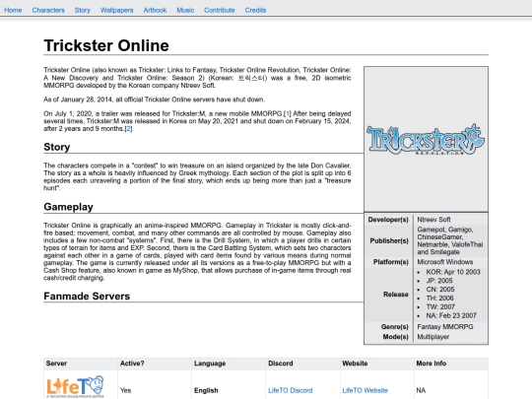Select the TH: 2006 release entry
The width and height of the screenshot is (532, 399).
439,299
